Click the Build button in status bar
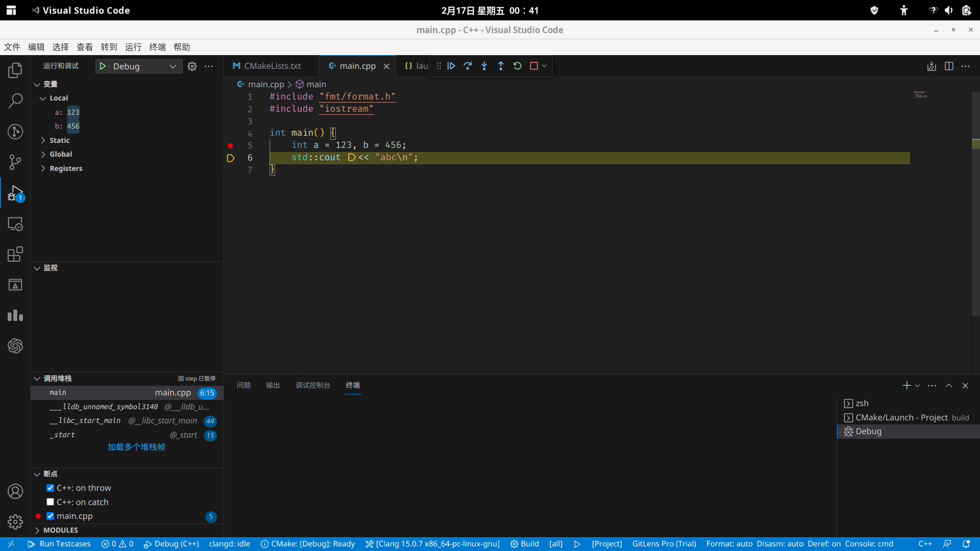The image size is (980, 551). tap(525, 544)
